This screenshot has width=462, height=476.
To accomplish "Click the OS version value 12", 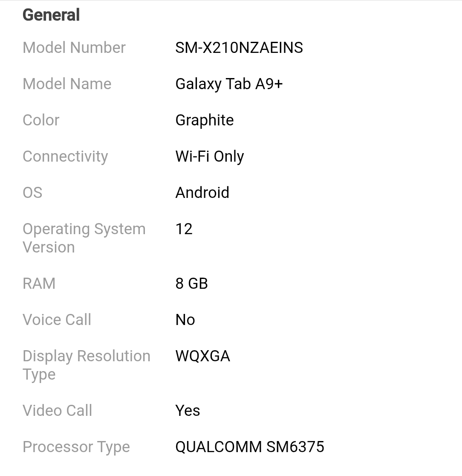I will coord(184,229).
